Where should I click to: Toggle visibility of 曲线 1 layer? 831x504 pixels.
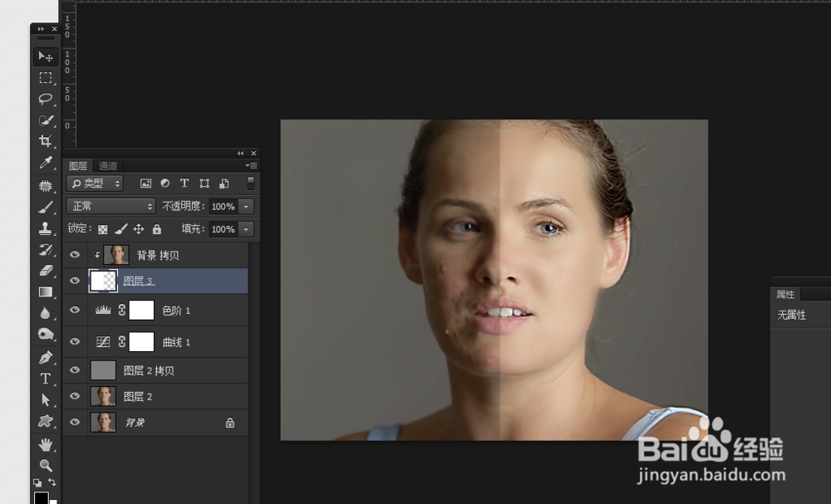pos(75,341)
